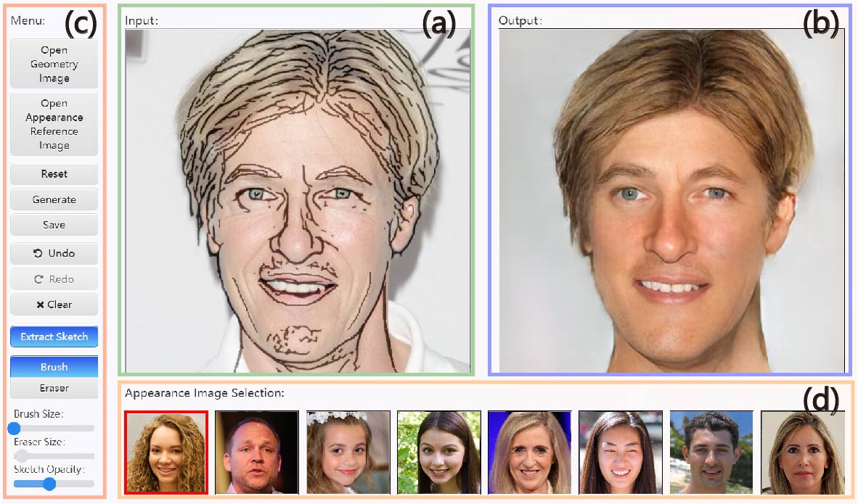The width and height of the screenshot is (858, 504).
Task: Reset the canvas with Reset
Action: pyautogui.click(x=54, y=174)
